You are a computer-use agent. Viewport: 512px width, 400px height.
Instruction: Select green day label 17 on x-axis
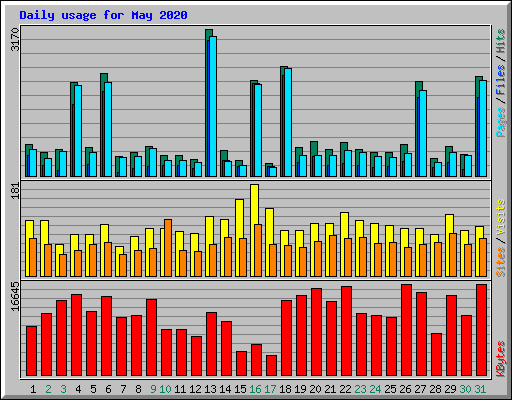pyautogui.click(x=270, y=389)
